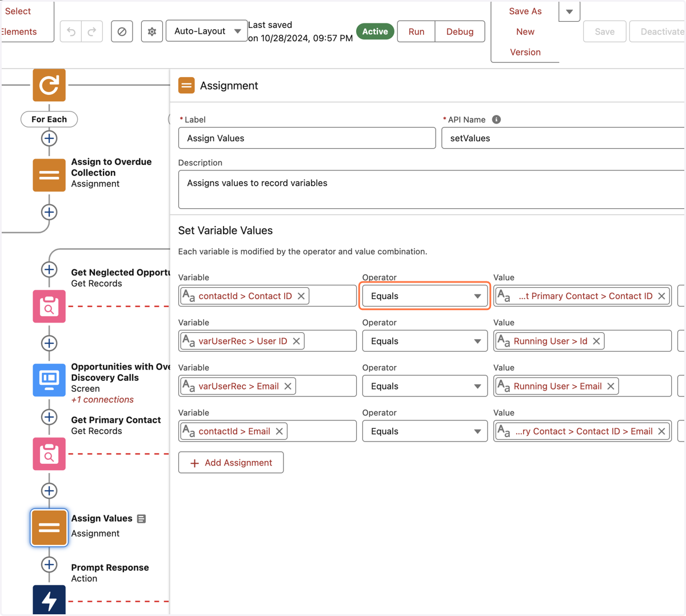The height and width of the screenshot is (616, 686).
Task: Add element below Assign to Overdue Collection
Action: tap(49, 212)
